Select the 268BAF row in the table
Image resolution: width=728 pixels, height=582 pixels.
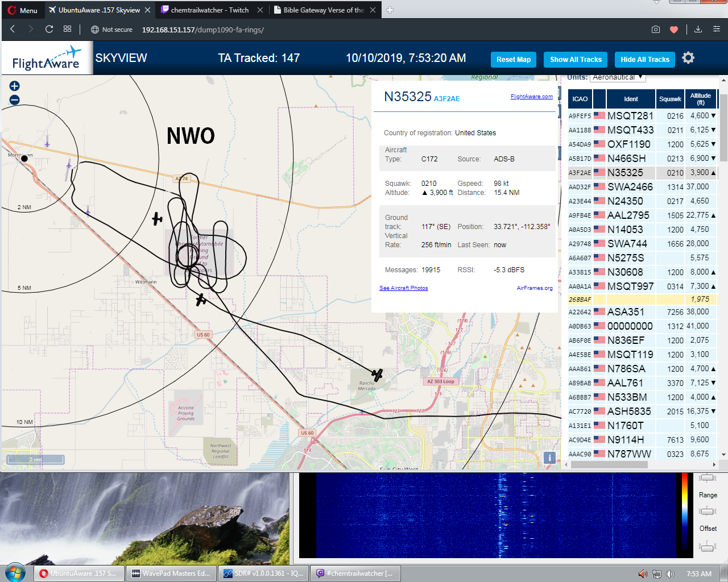coord(643,300)
